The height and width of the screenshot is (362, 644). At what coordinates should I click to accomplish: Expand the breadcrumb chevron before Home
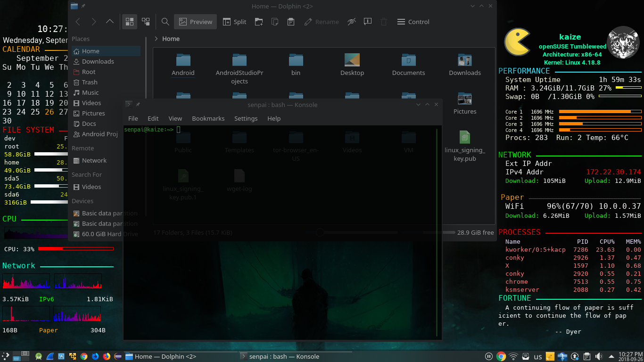pos(156,39)
